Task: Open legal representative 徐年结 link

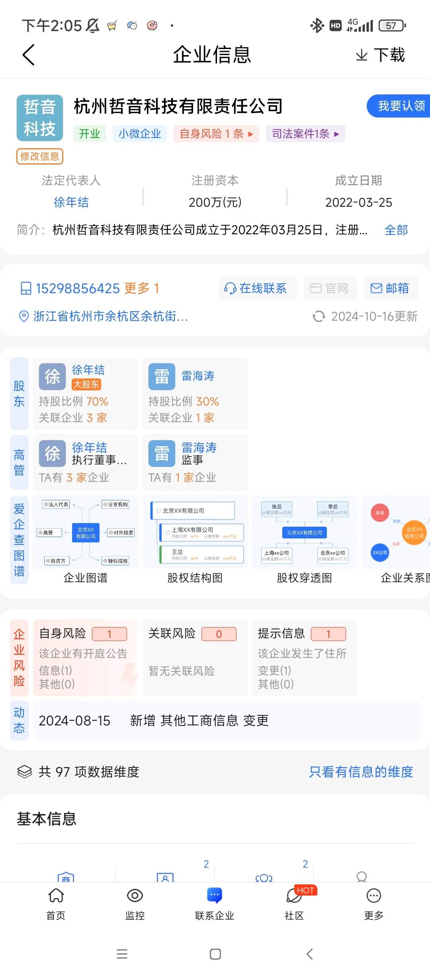Action: click(71, 202)
